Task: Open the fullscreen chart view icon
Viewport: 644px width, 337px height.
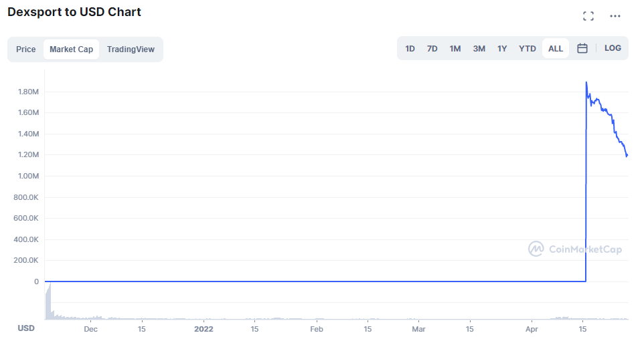Action: pyautogui.click(x=588, y=16)
